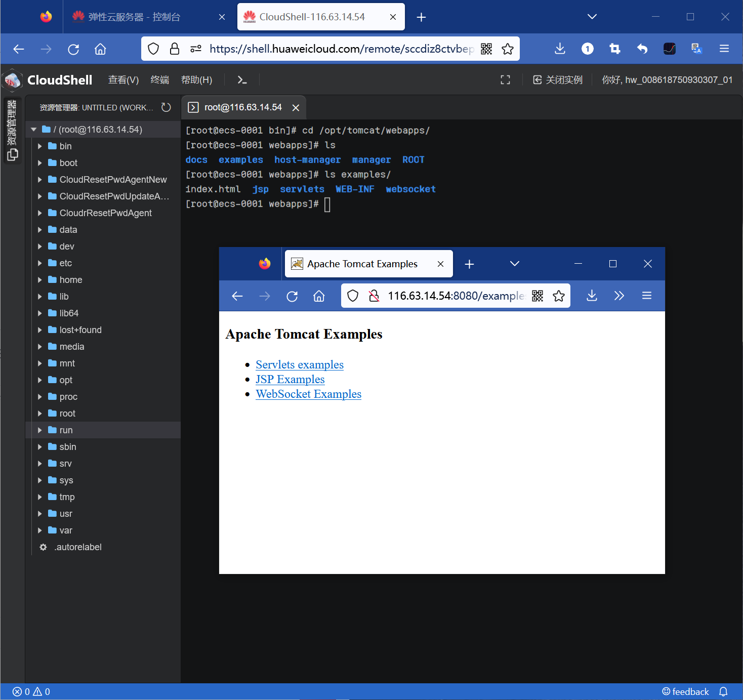Select the lost+found folder
743x700 pixels.
pos(80,330)
